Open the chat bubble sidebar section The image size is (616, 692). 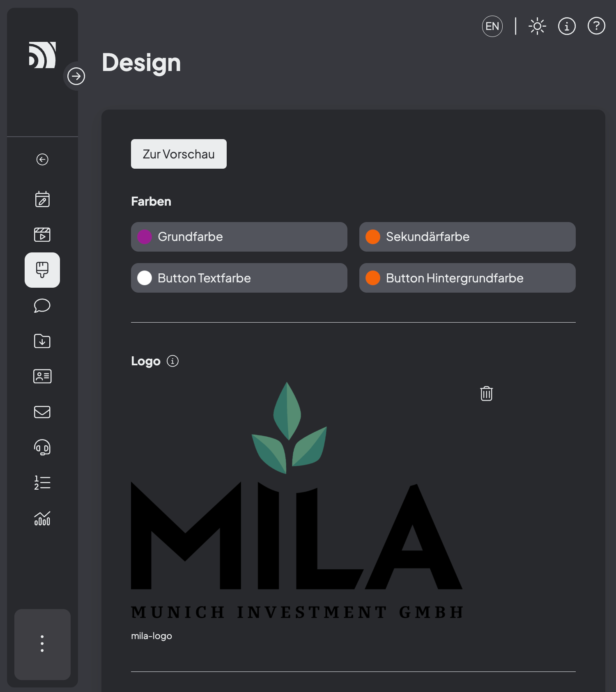[x=42, y=306]
